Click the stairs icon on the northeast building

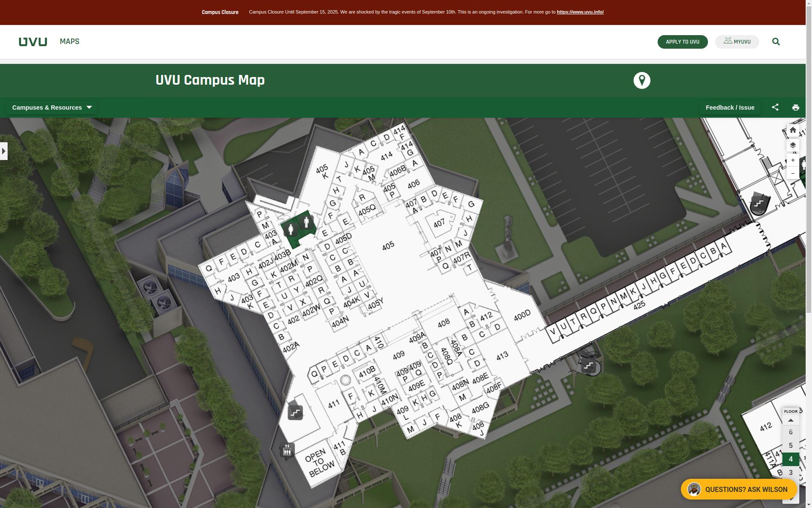759,204
